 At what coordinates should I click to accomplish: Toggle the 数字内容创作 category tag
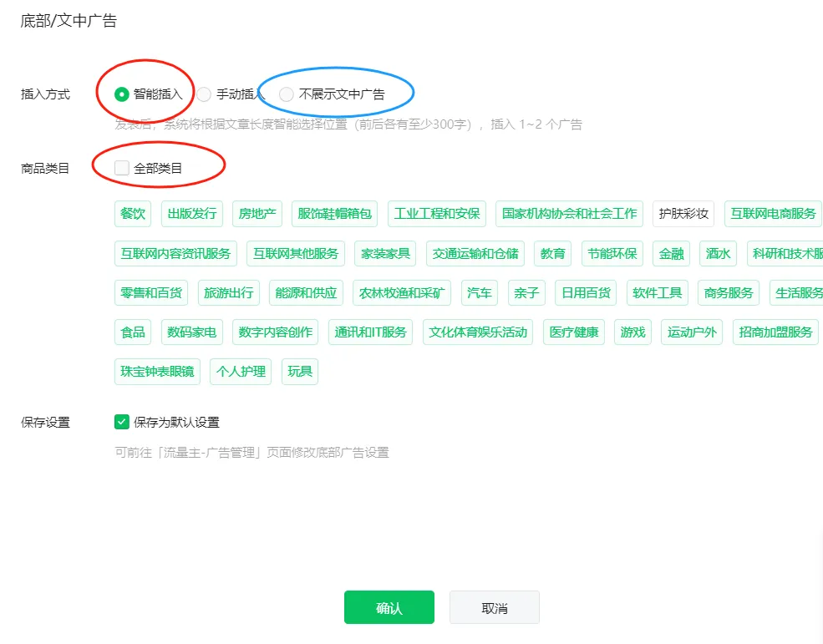pyautogui.click(x=276, y=332)
